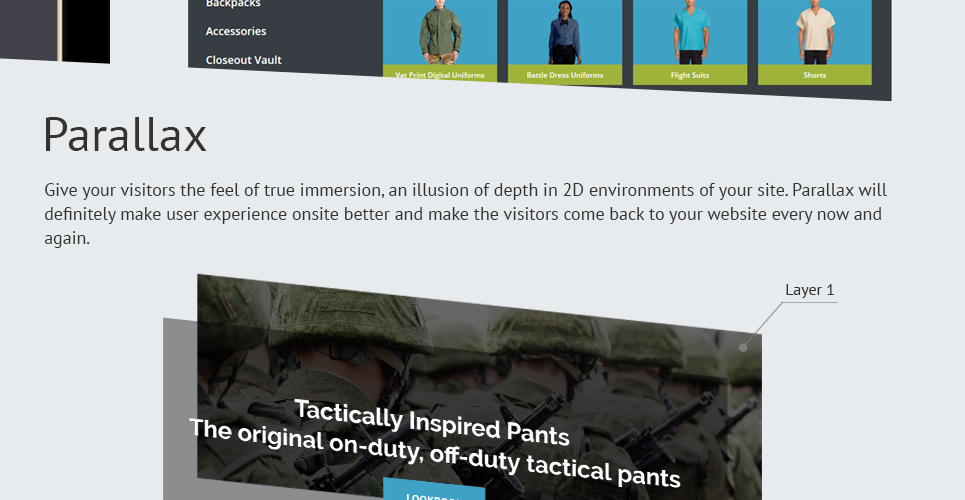The height and width of the screenshot is (500, 965).
Task: Open the Backpacks menu entry
Action: pos(233,4)
